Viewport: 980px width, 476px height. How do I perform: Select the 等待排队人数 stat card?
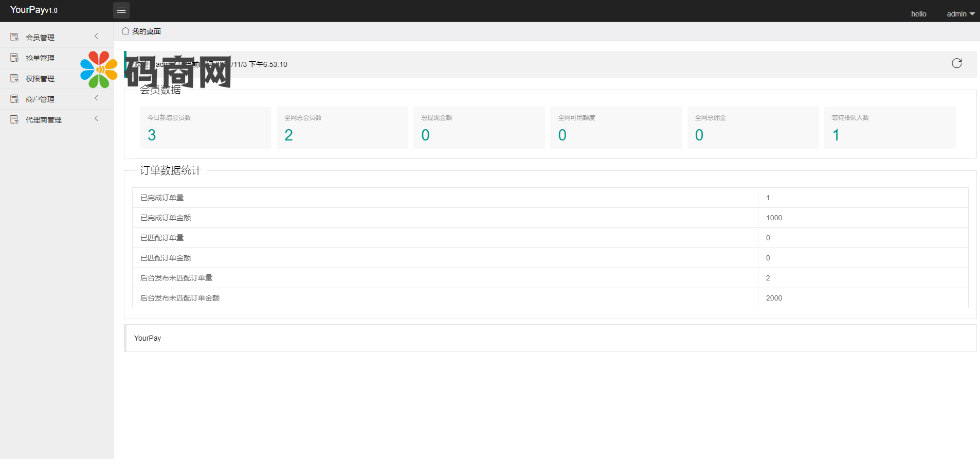tap(890, 128)
